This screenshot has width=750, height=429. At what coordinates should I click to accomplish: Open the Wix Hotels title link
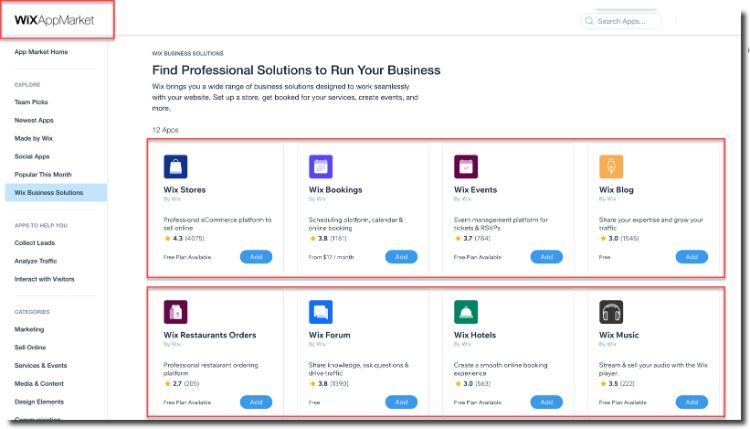(x=475, y=335)
